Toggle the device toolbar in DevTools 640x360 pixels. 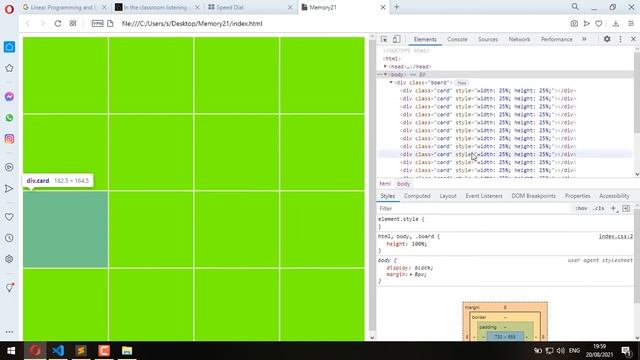pos(396,39)
